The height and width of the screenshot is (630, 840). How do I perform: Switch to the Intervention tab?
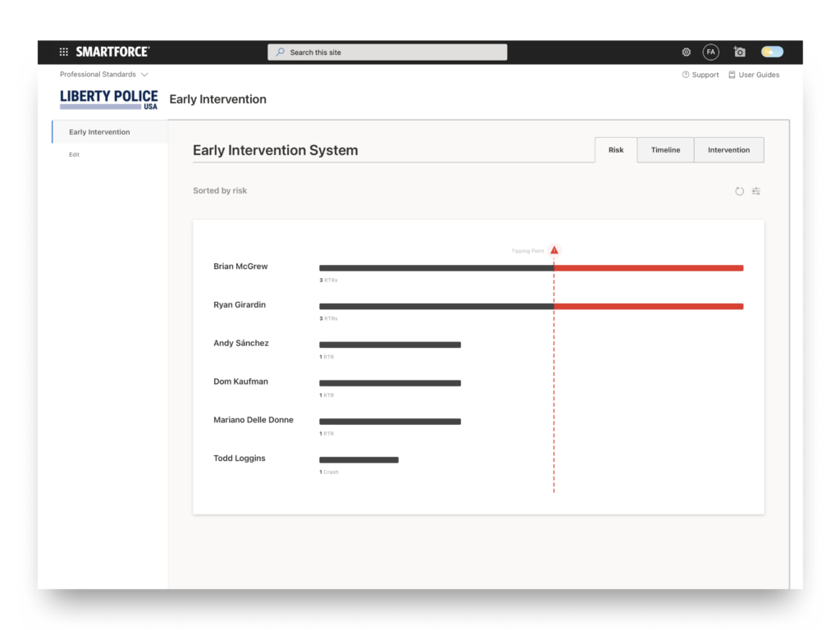click(728, 150)
